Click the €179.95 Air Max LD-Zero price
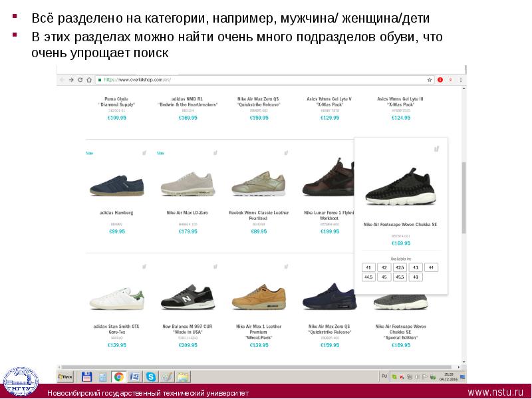Screen dimensions: 532x399 tap(188, 231)
